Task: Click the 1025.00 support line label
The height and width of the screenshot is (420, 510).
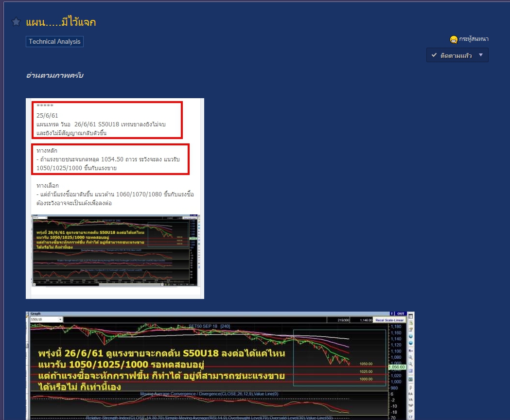Action: (x=366, y=371)
